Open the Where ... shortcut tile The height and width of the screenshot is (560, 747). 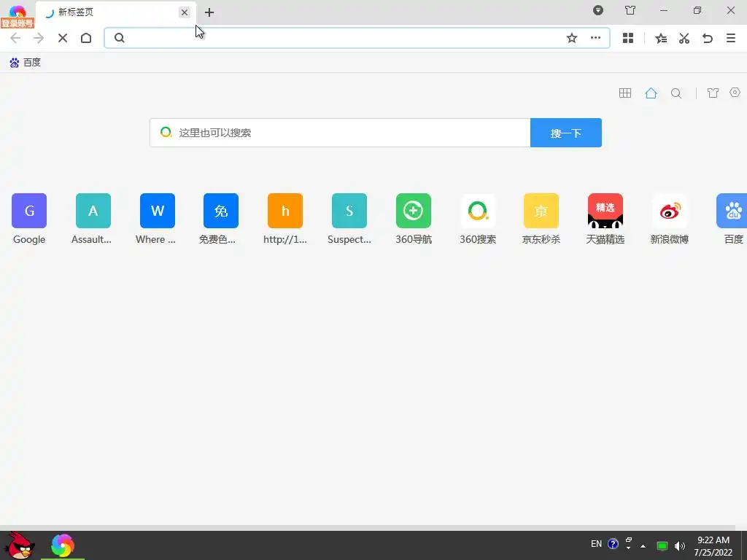coord(158,219)
